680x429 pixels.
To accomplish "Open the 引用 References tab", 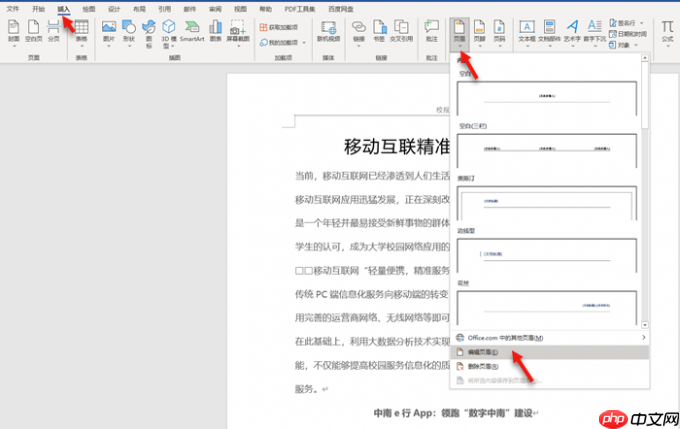I will [164, 9].
